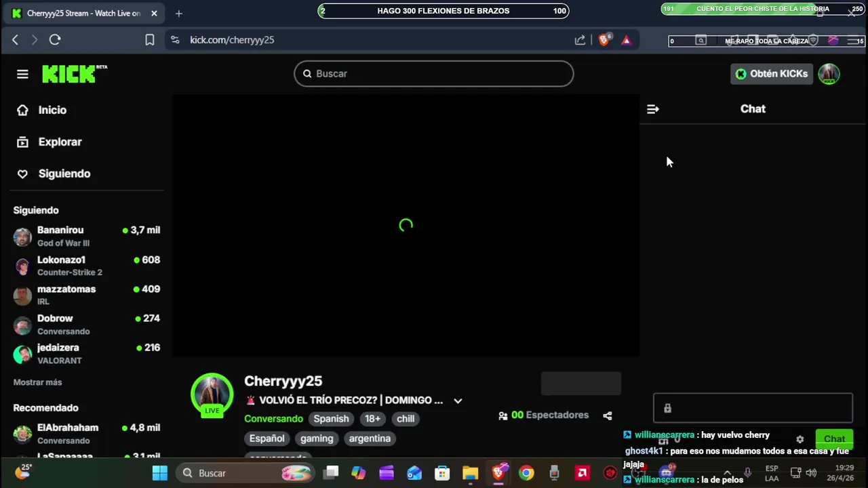The image size is (868, 488).
Task: Click the Obtén KICKs button
Action: [x=772, y=74]
